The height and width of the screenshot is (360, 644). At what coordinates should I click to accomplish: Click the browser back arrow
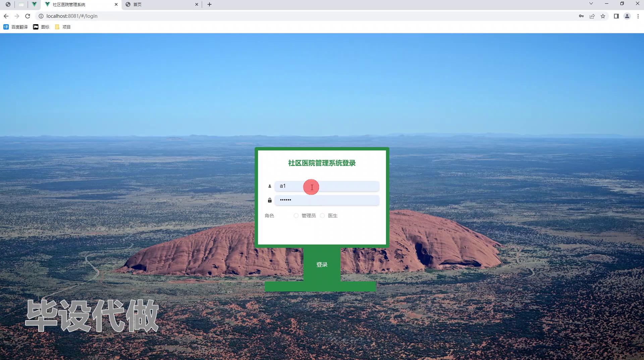(6, 16)
